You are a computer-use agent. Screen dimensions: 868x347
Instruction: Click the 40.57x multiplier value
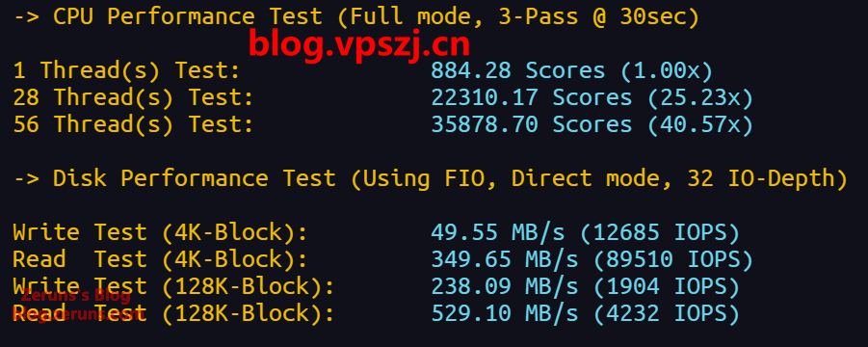[699, 124]
